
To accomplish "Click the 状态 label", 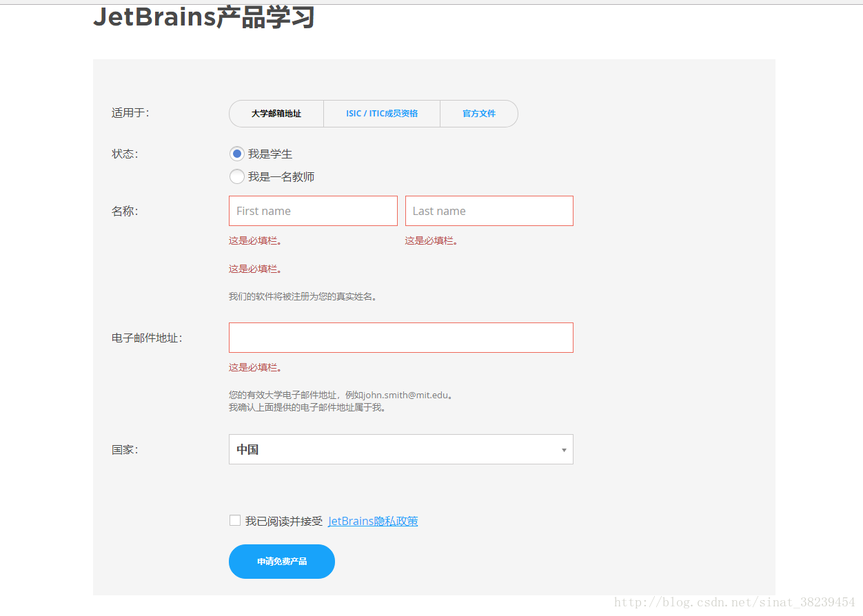I will (x=125, y=154).
